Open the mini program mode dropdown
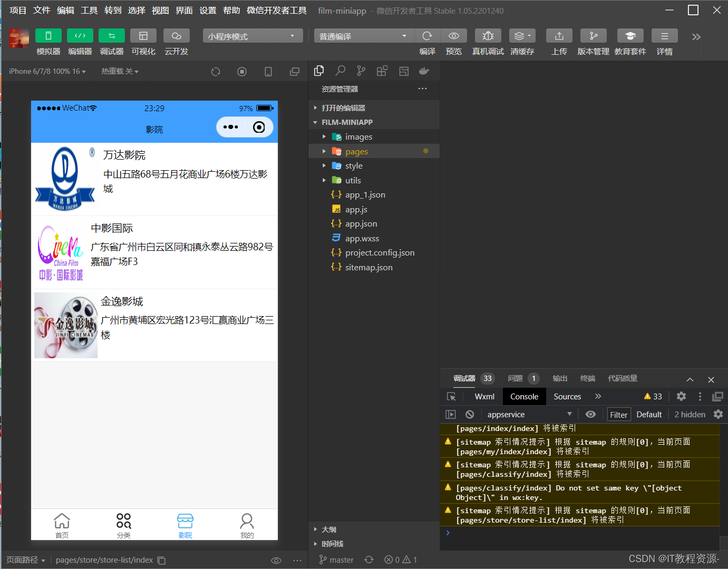 (x=253, y=36)
